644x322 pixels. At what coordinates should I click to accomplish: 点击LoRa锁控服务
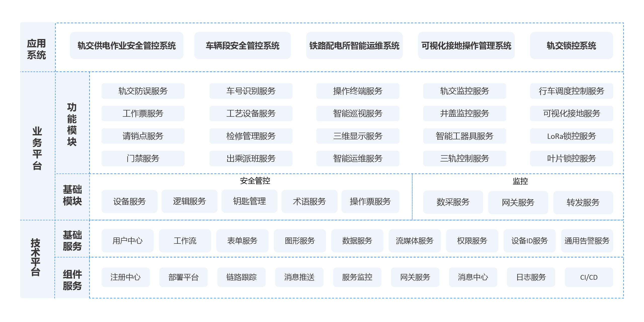click(x=571, y=136)
